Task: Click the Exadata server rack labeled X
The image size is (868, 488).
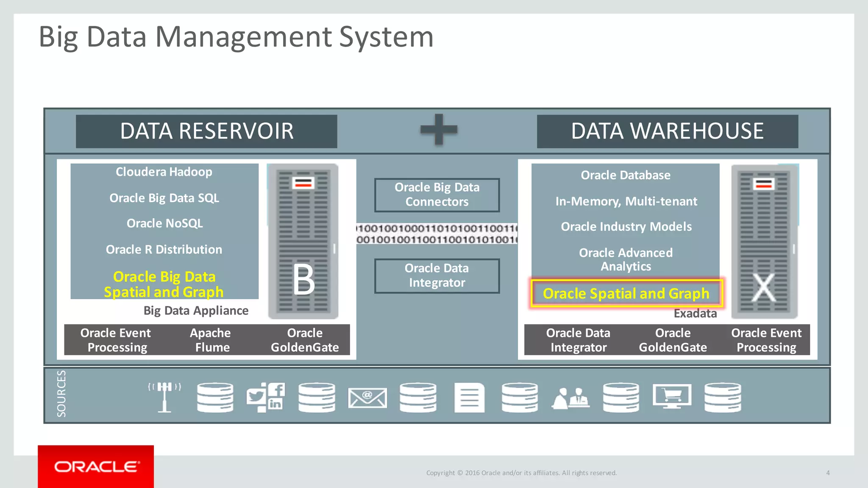Action: pos(764,241)
